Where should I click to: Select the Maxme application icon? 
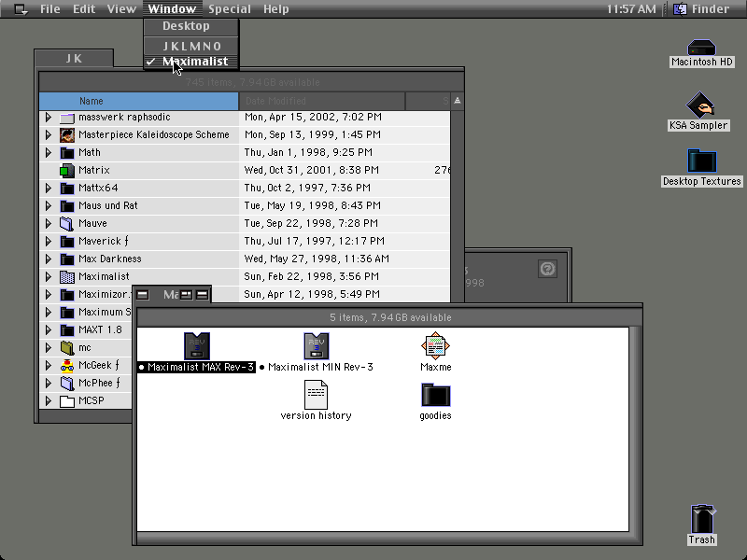point(435,345)
